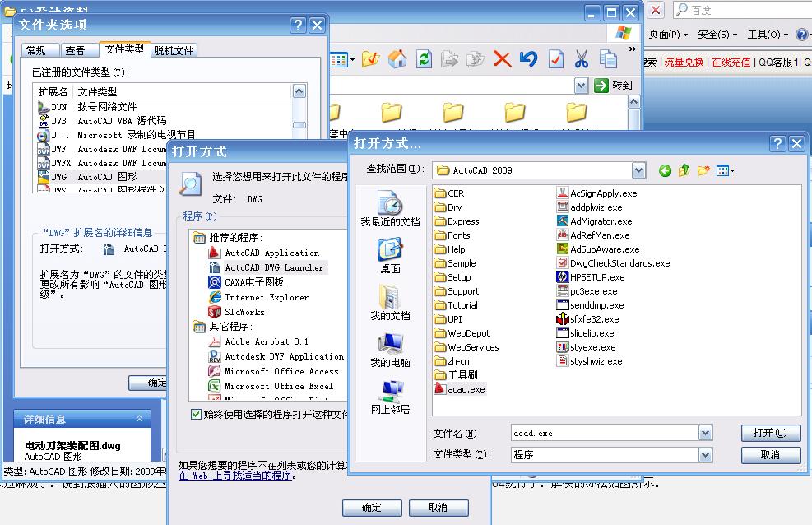Image resolution: width=812 pixels, height=525 pixels.
Task: Click the 流量兑换 link
Action: click(684, 63)
